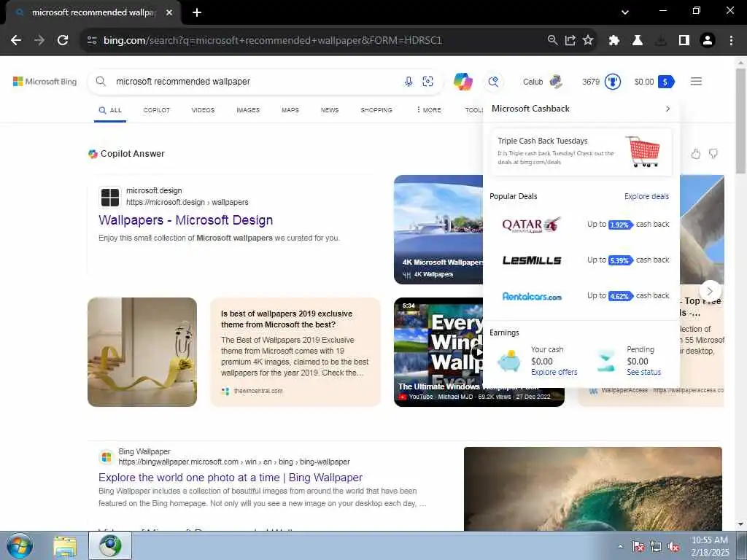The width and height of the screenshot is (747, 560).
Task: Click Explore deals link
Action: coord(646,196)
